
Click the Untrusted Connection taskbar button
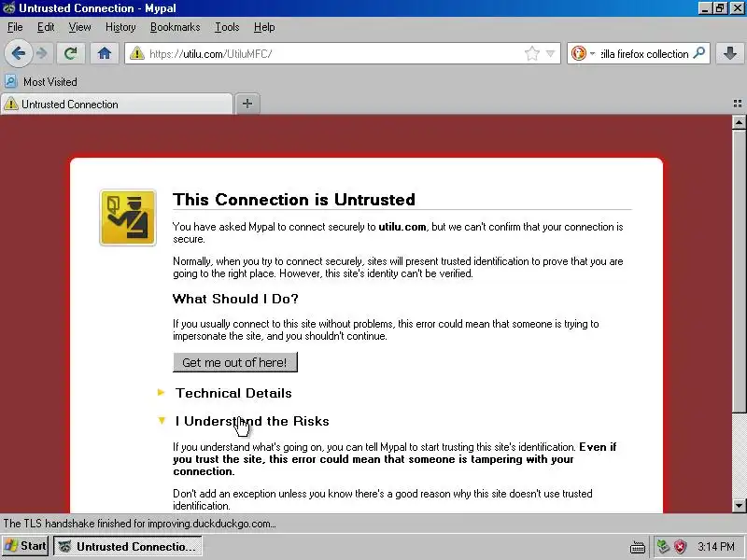pos(128,546)
